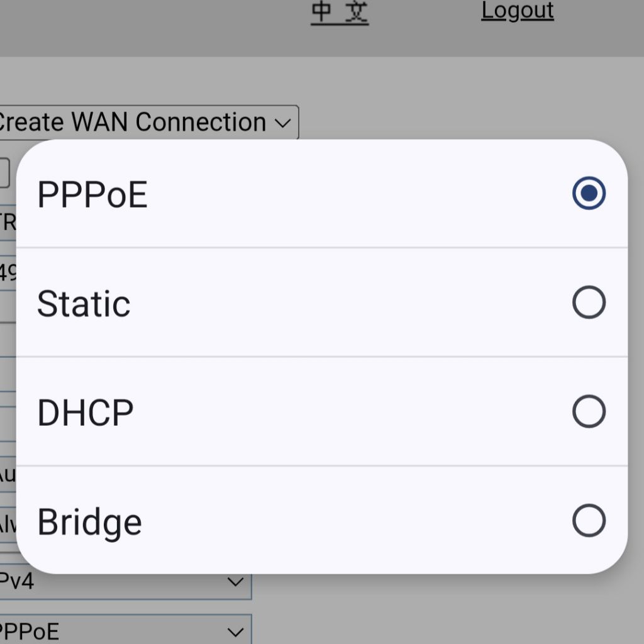Pick the DHCP radio button
This screenshot has width=644, height=644.
tap(589, 412)
